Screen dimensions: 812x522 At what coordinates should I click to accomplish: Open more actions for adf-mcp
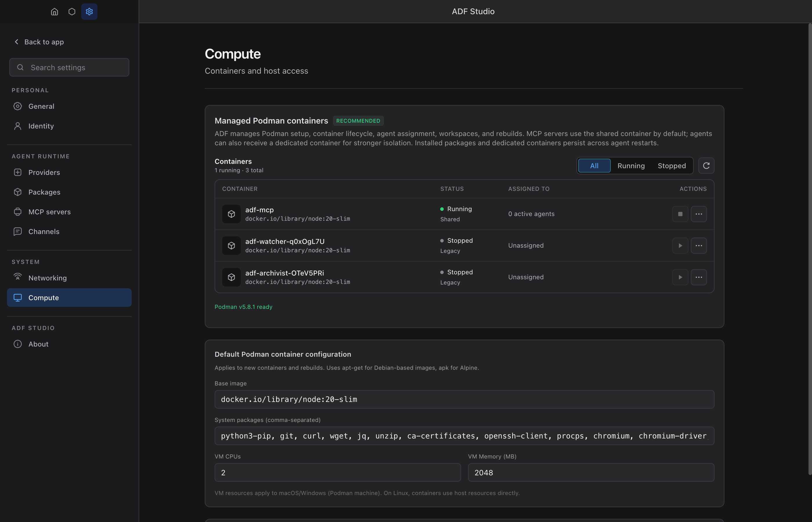pyautogui.click(x=699, y=214)
